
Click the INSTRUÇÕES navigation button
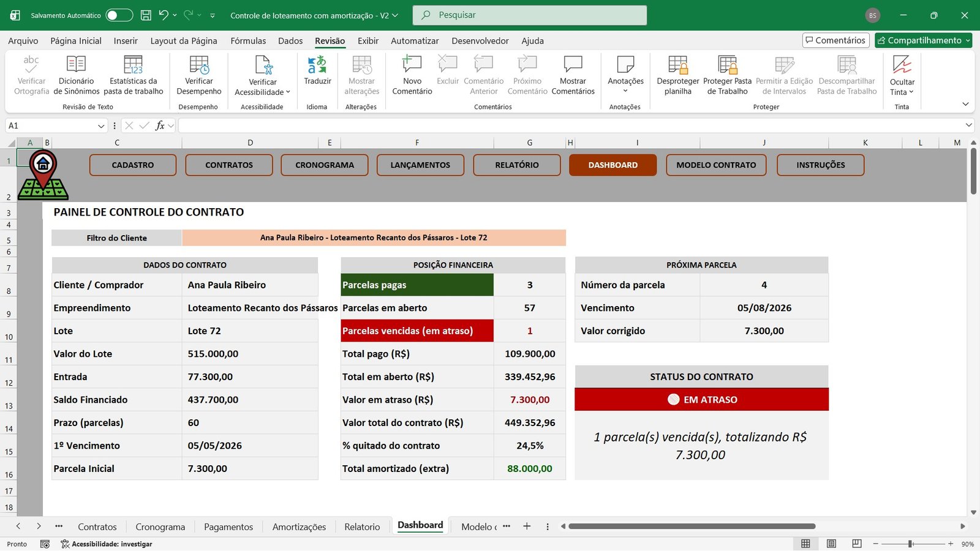click(821, 165)
